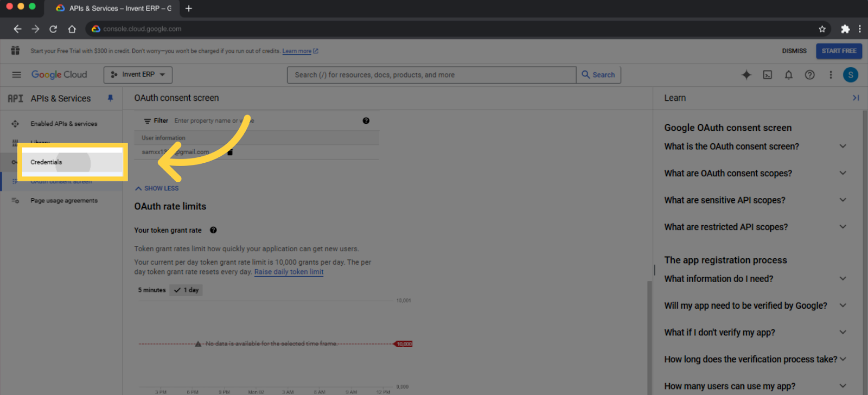This screenshot has height=395, width=868.
Task: Click the browser forward arrow
Action: (35, 29)
